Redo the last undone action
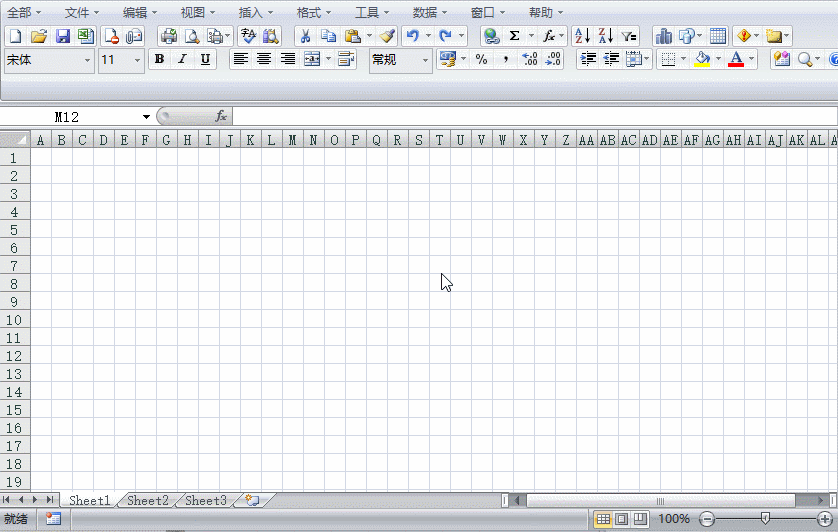The height and width of the screenshot is (532, 838). point(445,36)
